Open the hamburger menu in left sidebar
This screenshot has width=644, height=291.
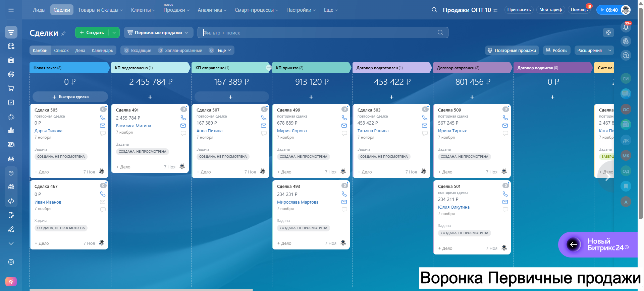coord(11,10)
